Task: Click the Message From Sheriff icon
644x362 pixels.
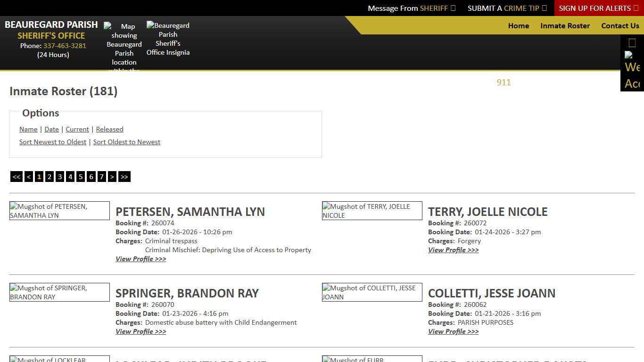Action: click(452, 8)
